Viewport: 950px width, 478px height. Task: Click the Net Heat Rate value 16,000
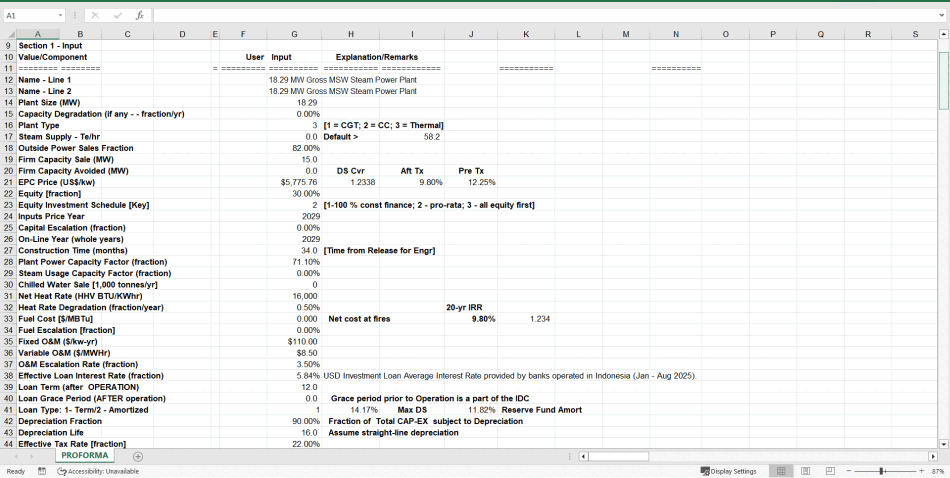[x=294, y=296]
